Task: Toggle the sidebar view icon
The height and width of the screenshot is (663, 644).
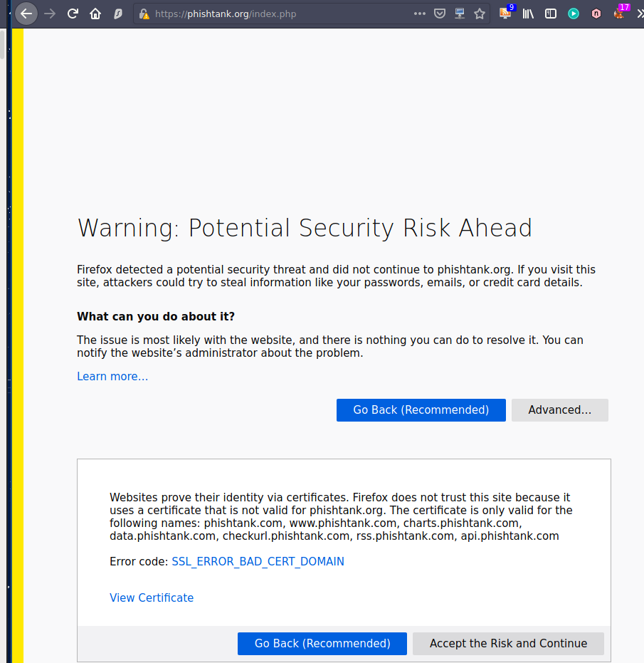Action: click(x=551, y=14)
